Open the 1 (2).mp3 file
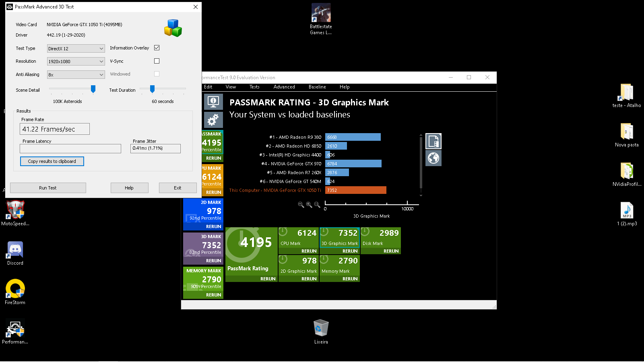Image resolution: width=644 pixels, height=362 pixels. coord(627,214)
